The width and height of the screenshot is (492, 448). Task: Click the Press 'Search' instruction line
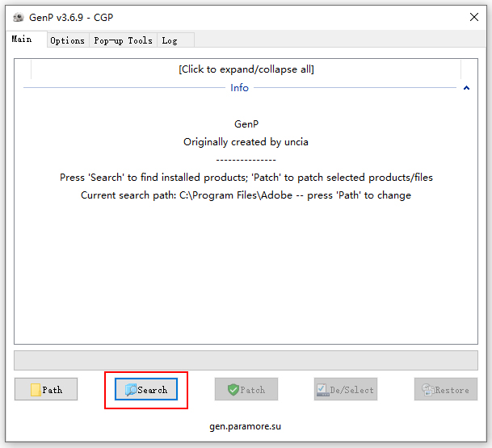pos(246,178)
